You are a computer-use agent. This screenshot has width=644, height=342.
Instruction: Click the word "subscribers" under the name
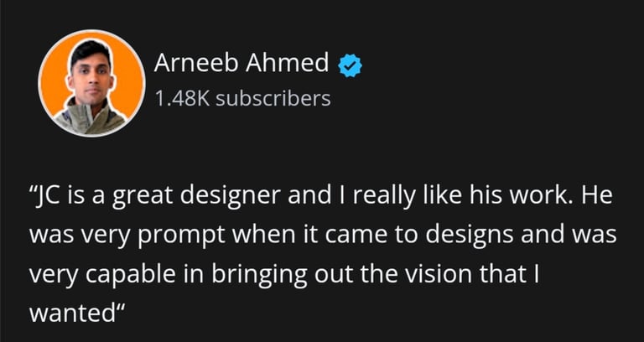(273, 99)
